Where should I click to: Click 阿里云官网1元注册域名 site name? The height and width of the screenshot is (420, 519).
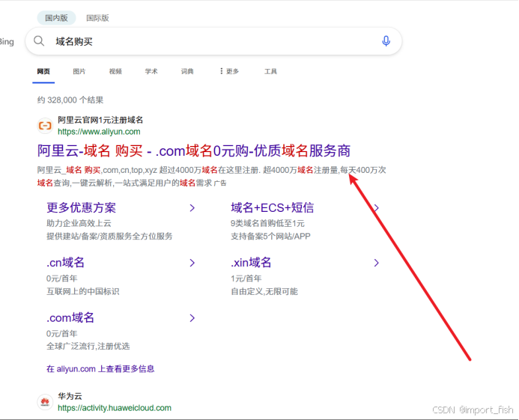coord(100,120)
